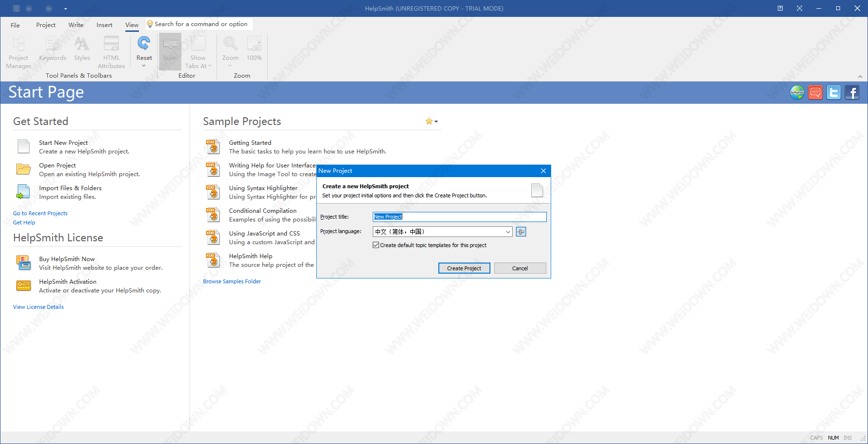The height and width of the screenshot is (444, 868).
Task: Click the help question mark icon in title bar
Action: 780,8
